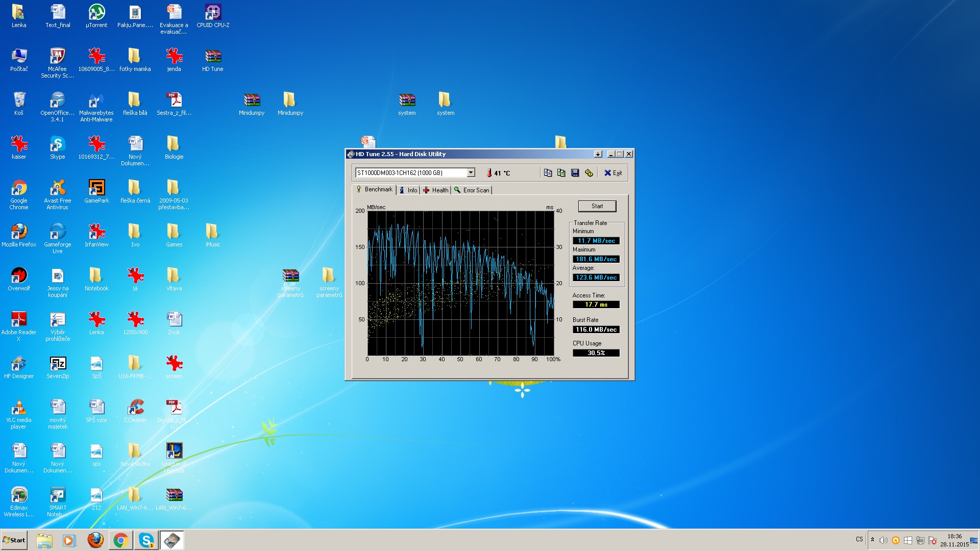Image resolution: width=980 pixels, height=551 pixels.
Task: Copy benchmark results to clipboard icon
Action: pos(548,173)
